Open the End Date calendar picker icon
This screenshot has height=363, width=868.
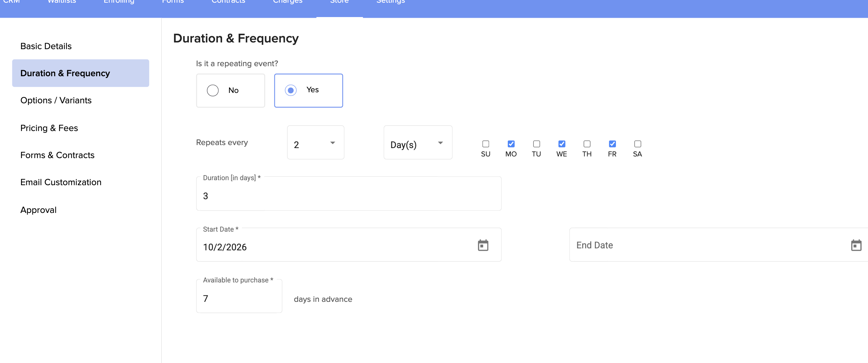coord(856,245)
